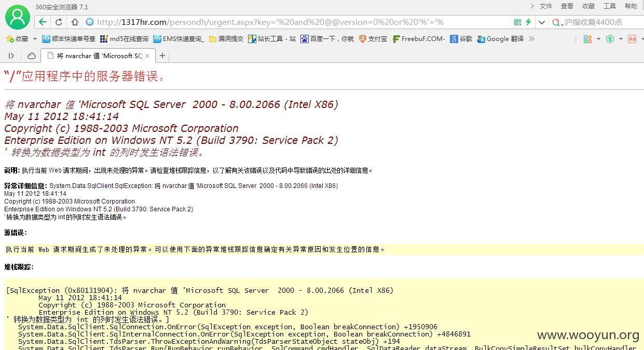Toggle the sidebar panel icon left of tabs
Viewport: 644px width, 350px height.
pyautogui.click(x=11, y=56)
